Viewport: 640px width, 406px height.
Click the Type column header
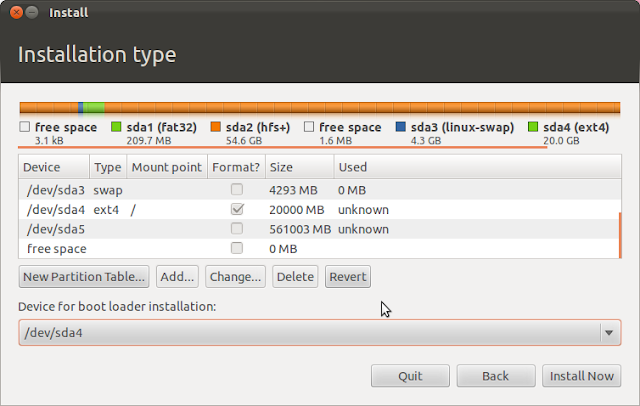[108, 167]
